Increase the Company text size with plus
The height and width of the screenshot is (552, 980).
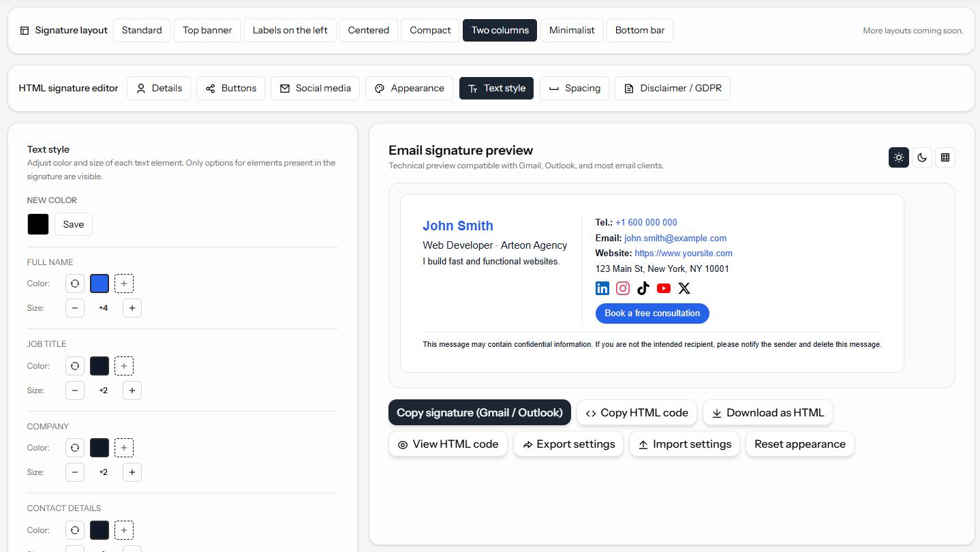(x=132, y=472)
